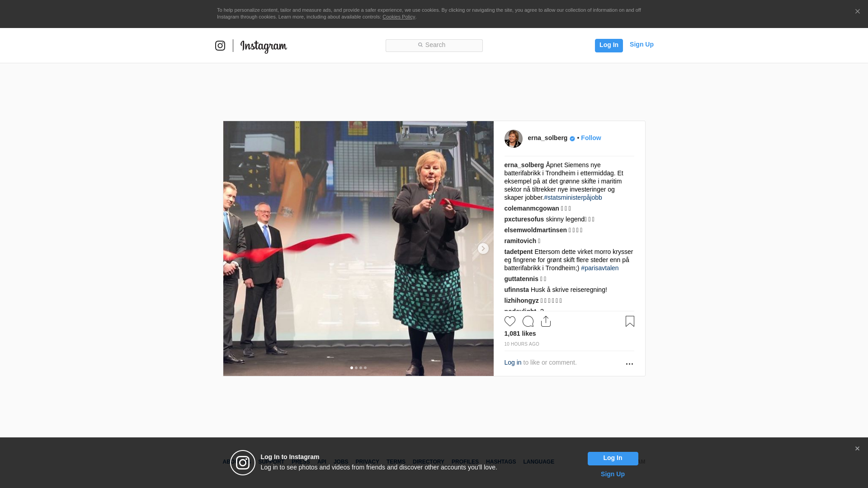This screenshot has height=488, width=868.
Task: Click the ribbon-cutting photo
Action: [x=358, y=248]
